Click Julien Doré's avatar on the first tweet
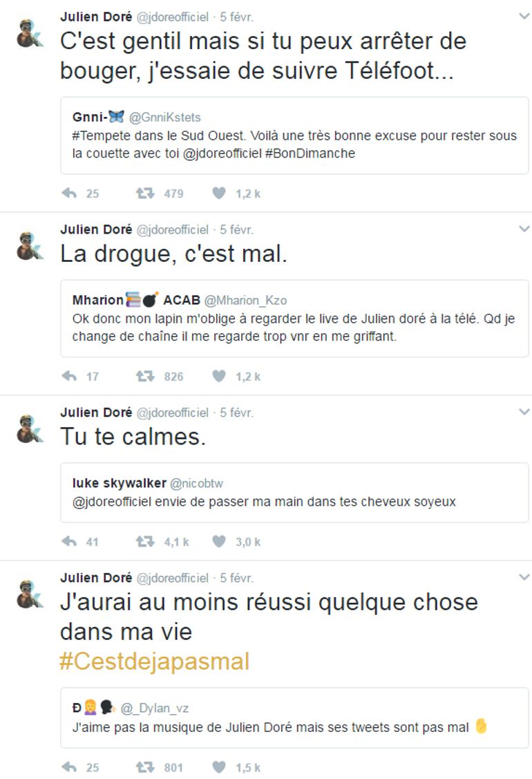The image size is (532, 779). (x=30, y=33)
